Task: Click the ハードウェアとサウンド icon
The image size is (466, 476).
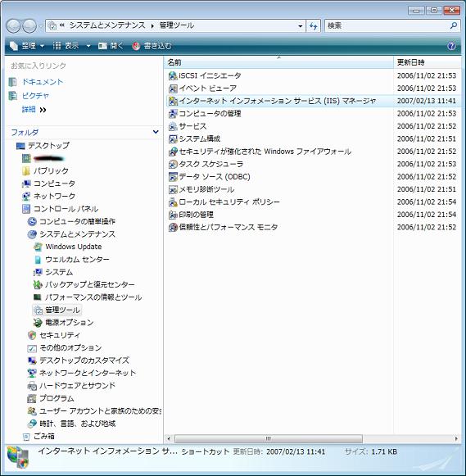Action: tap(32, 386)
